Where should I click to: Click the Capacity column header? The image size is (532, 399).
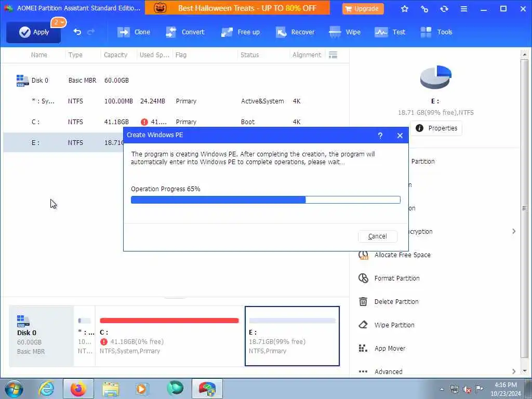[115, 55]
